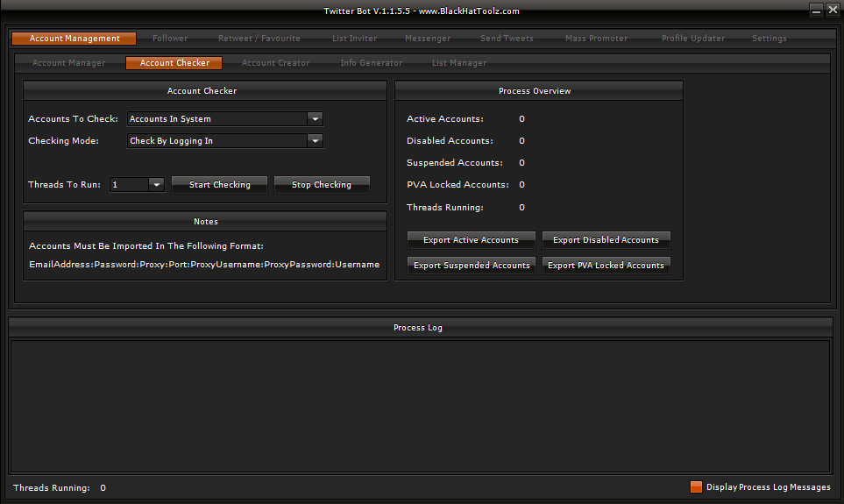Viewport: 844px width, 504px height.
Task: Switch to Info Generator sub-tab
Action: (372, 63)
